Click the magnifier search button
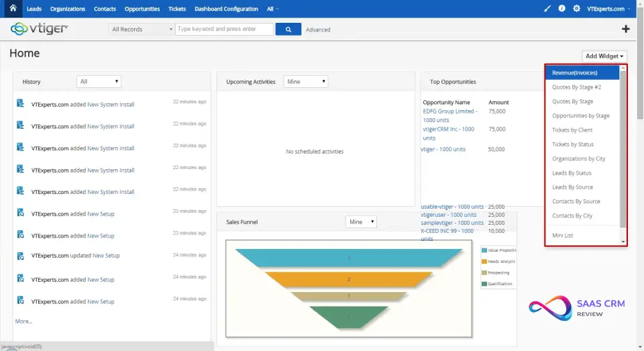This screenshot has height=351, width=644. pos(288,29)
